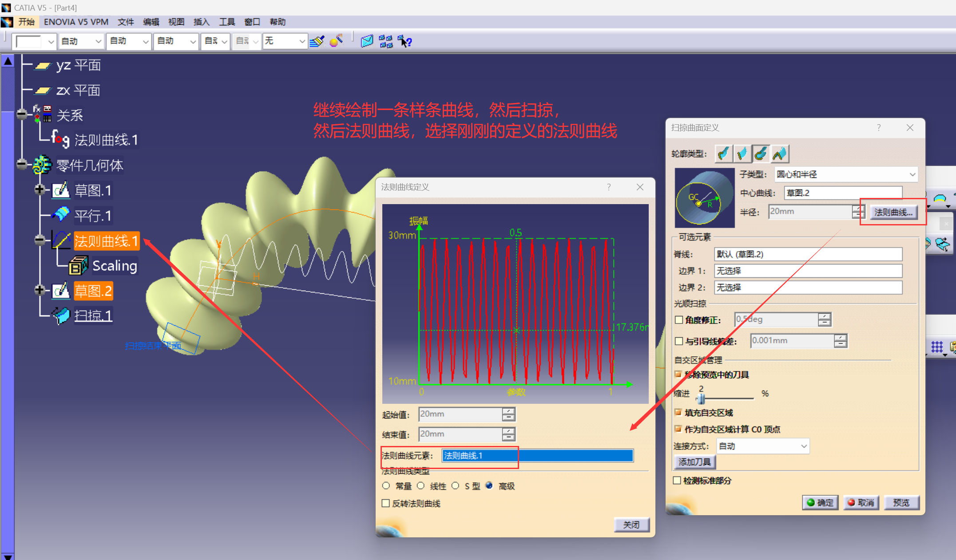Click the 法则曲线... button
Viewport: 956px width, 560px height.
[893, 212]
